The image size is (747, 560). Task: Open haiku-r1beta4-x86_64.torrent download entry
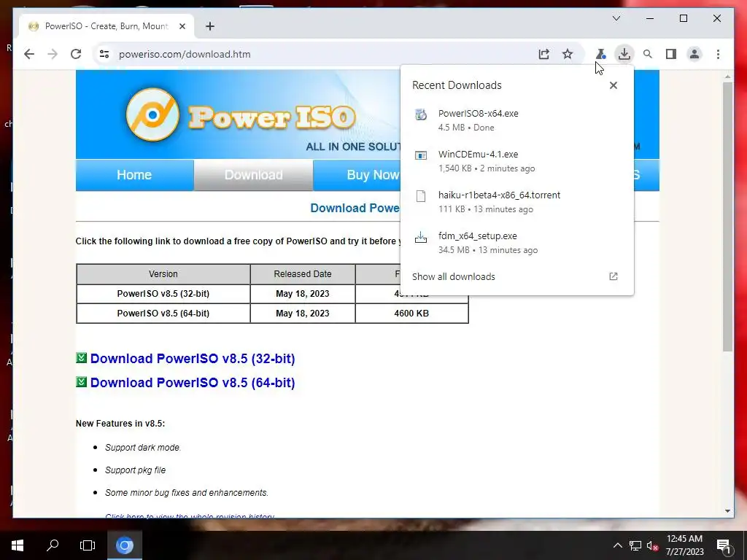pos(517,202)
